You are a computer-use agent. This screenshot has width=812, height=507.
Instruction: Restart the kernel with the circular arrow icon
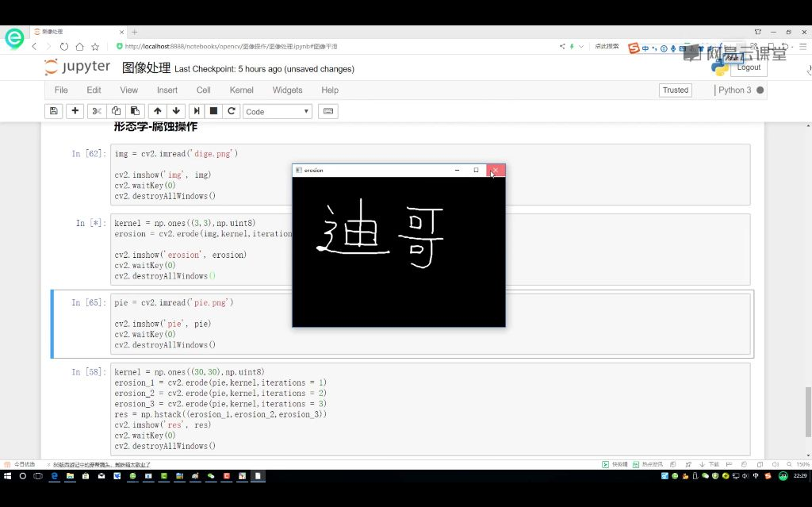point(232,111)
